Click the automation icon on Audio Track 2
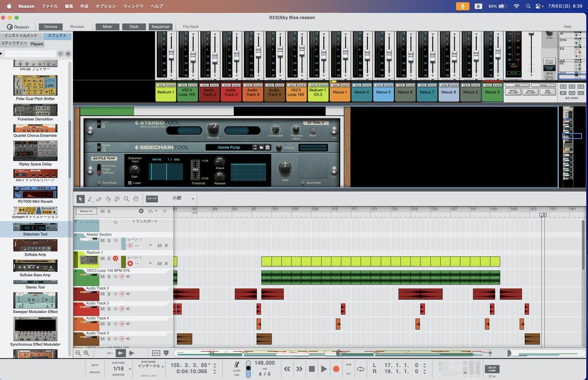Viewport: 588px width, 380px height. click(x=116, y=294)
